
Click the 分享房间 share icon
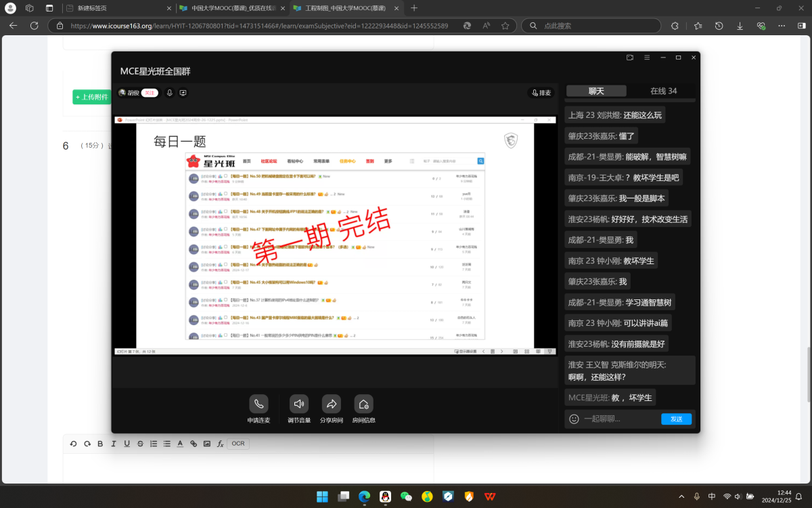(x=332, y=404)
